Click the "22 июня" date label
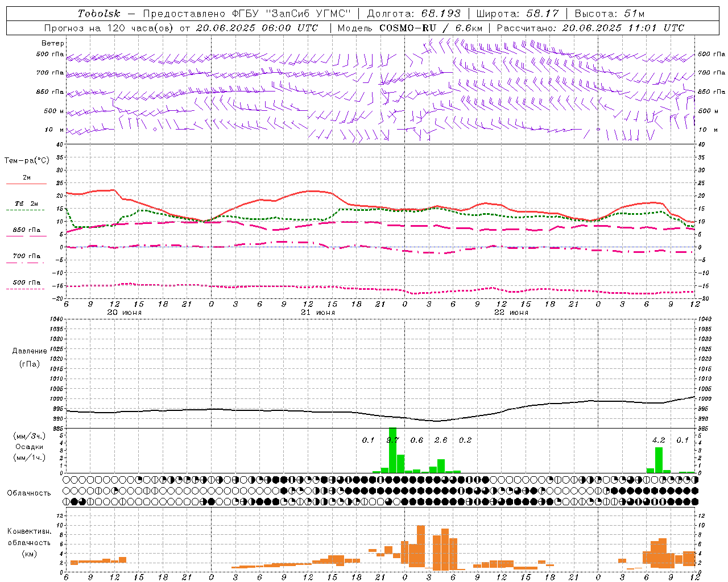 click(511, 313)
